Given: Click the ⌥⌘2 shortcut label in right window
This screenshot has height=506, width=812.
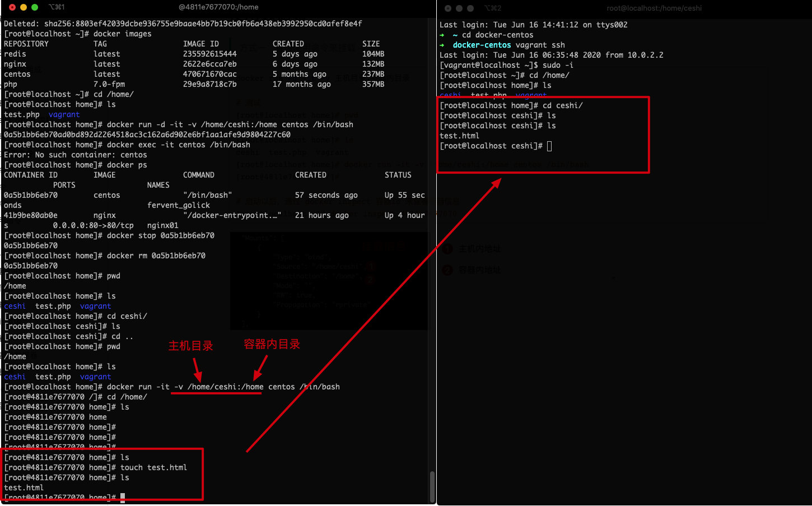Looking at the screenshot, I should coord(493,8).
